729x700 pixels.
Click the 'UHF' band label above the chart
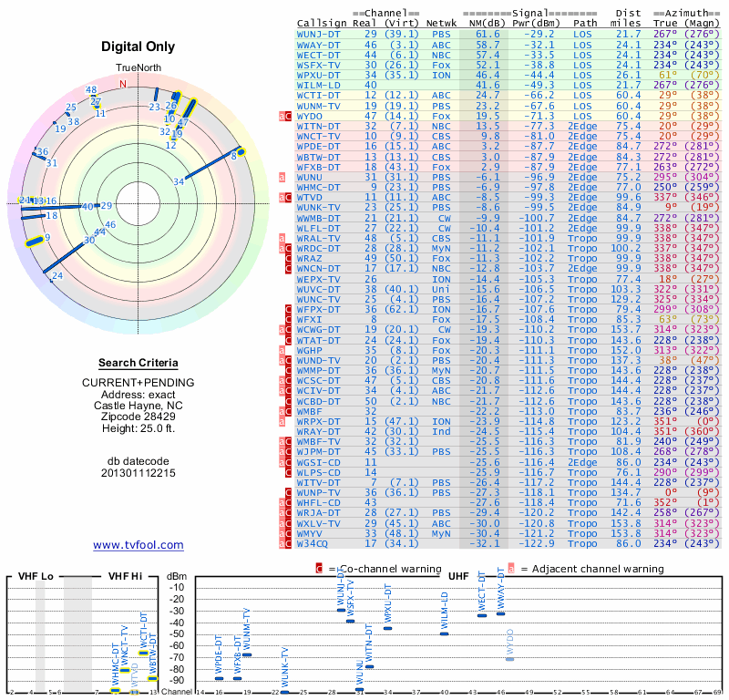[x=458, y=576]
